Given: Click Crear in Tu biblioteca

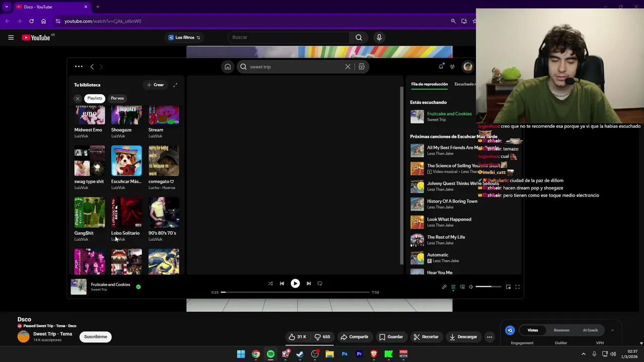Looking at the screenshot, I should point(155,85).
